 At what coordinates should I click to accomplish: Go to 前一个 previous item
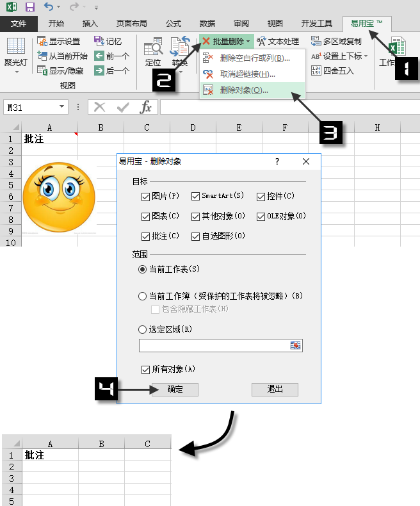pos(112,56)
